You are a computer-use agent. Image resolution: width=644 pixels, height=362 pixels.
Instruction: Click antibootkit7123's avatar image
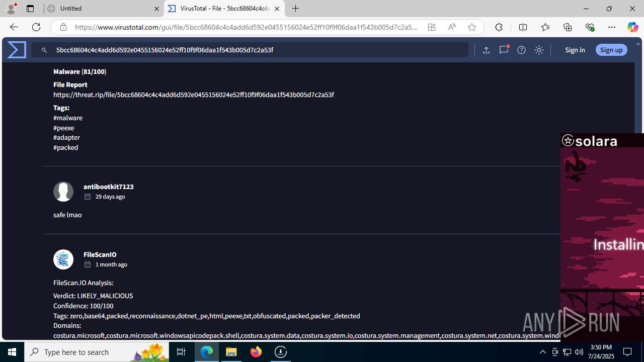[63, 192]
